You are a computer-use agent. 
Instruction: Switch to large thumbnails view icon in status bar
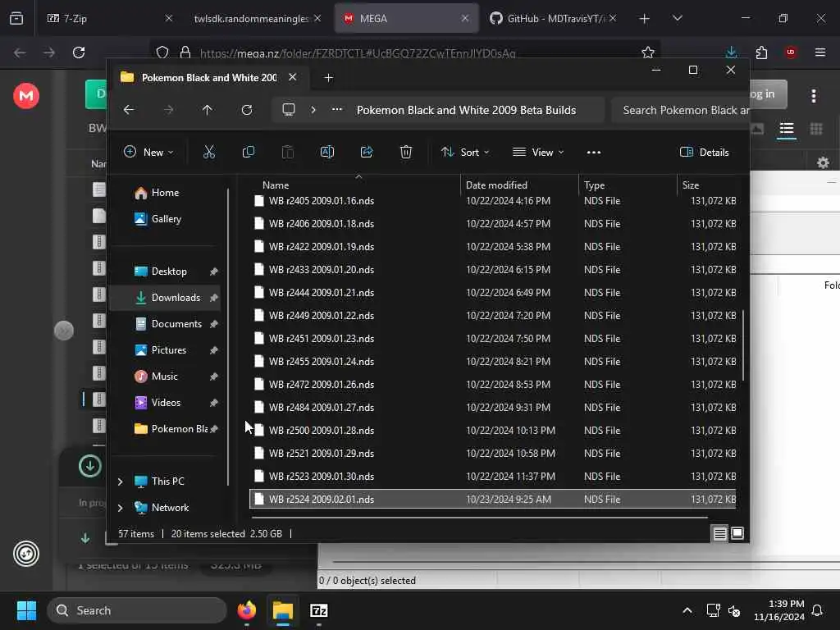coord(737,533)
